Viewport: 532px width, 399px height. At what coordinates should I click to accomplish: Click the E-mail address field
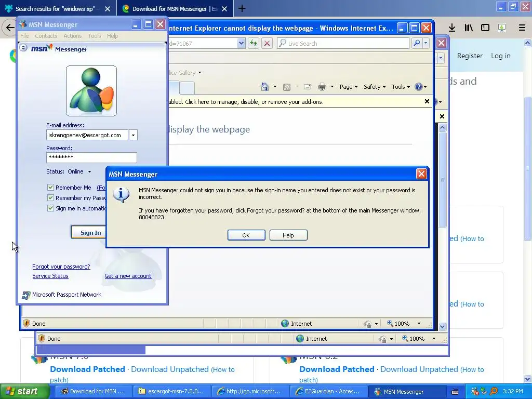pyautogui.click(x=87, y=135)
